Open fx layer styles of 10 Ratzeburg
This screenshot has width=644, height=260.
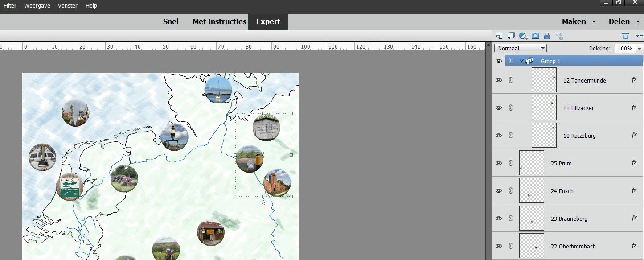coord(634,135)
